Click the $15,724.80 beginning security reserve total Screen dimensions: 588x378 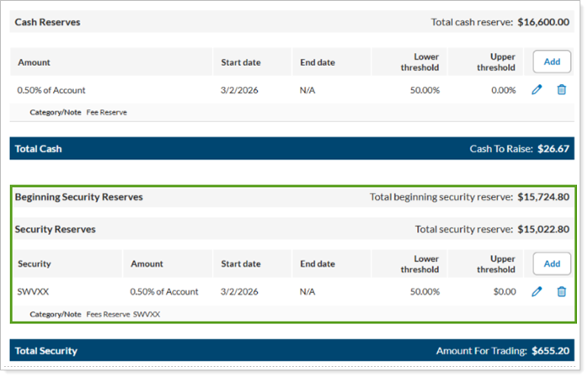tap(543, 197)
